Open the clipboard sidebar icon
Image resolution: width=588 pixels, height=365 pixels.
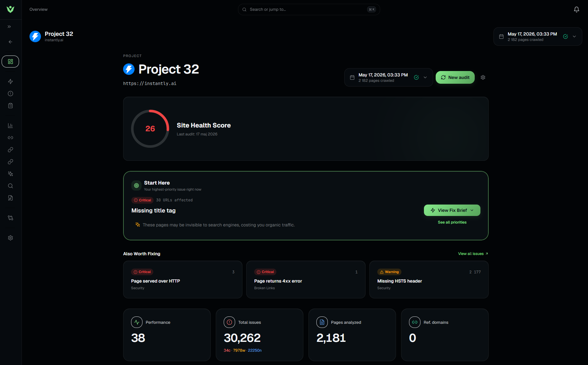point(10,106)
